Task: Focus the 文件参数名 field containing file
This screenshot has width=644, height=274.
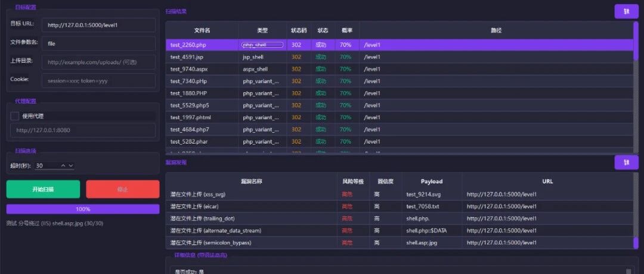Action: pyautogui.click(x=98, y=43)
